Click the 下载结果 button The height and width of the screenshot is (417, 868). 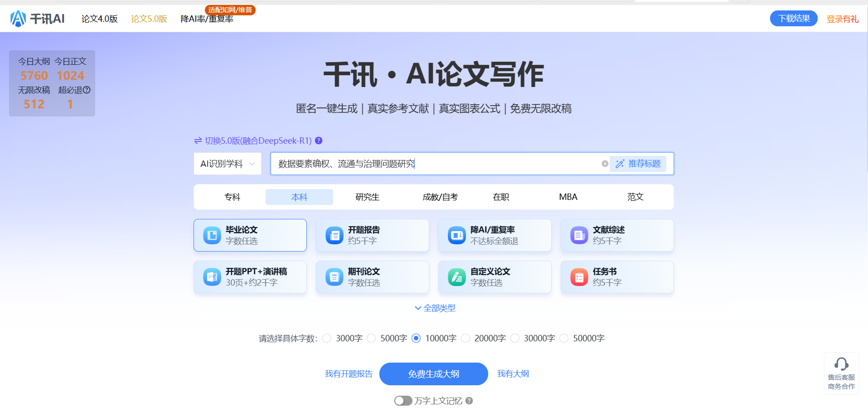click(x=793, y=19)
